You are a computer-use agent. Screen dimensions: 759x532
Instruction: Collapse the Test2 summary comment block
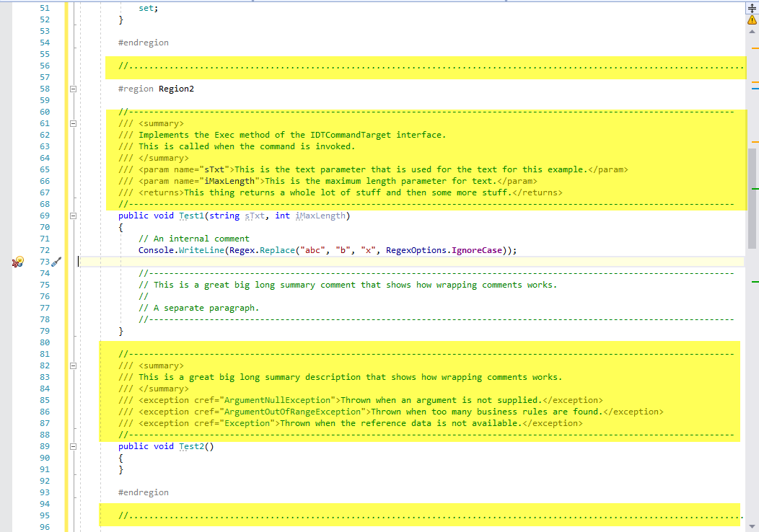click(x=72, y=365)
